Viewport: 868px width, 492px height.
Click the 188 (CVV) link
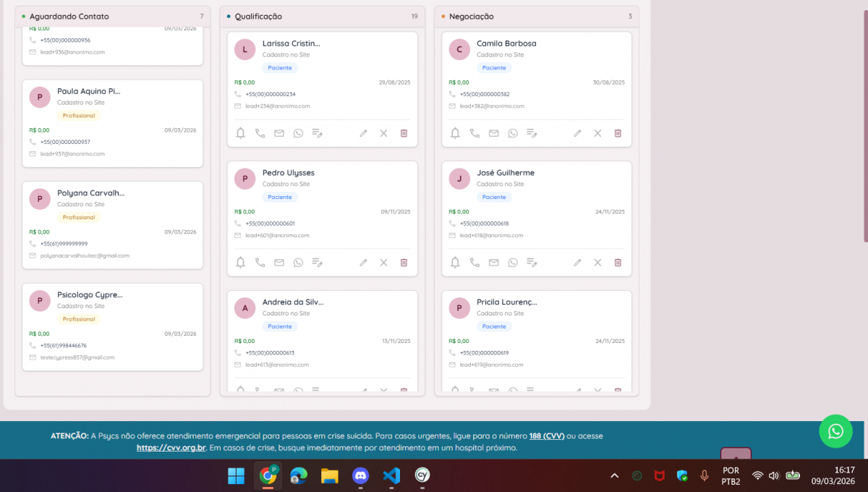click(546, 436)
